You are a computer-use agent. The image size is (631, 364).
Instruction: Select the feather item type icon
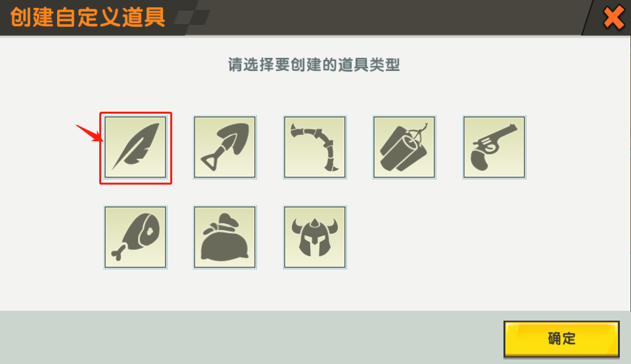click(x=135, y=147)
